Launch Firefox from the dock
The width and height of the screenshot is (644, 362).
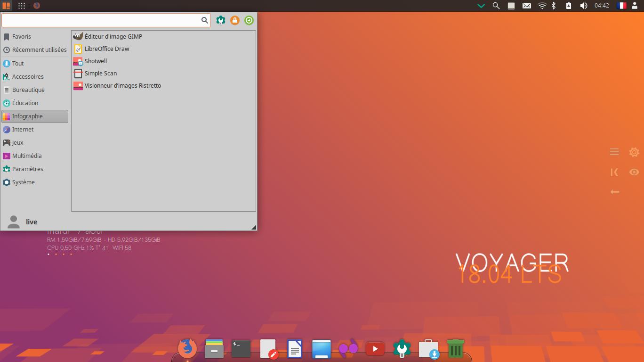click(x=187, y=349)
